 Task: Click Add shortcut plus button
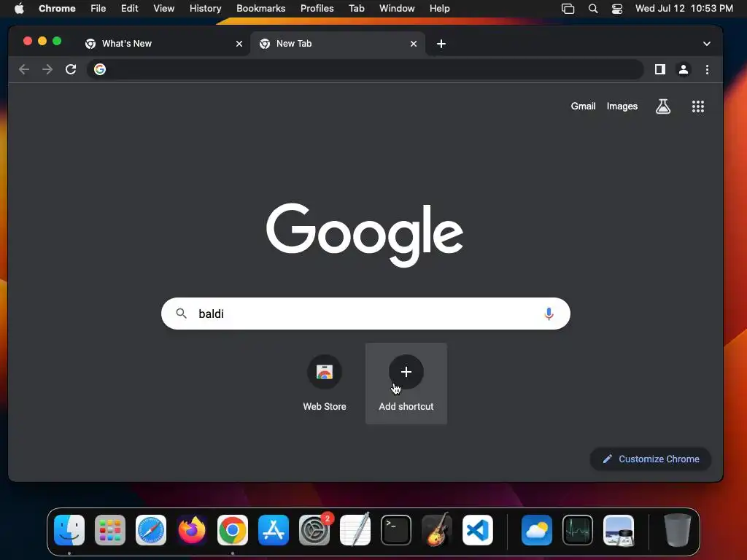(x=406, y=372)
